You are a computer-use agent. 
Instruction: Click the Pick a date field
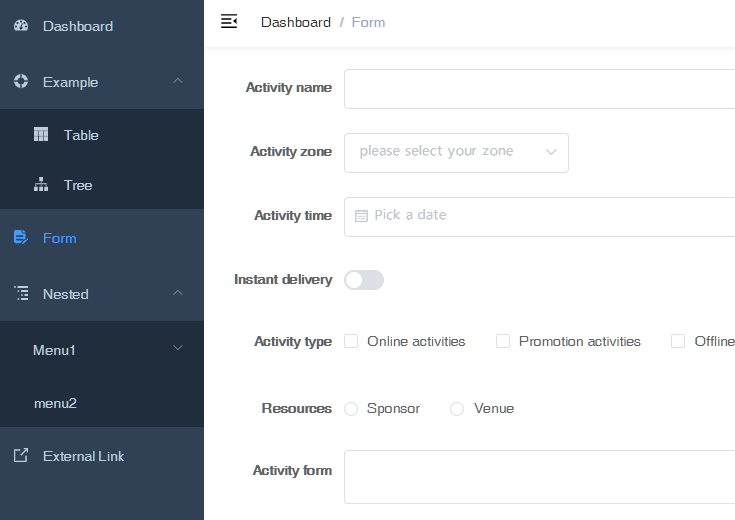click(x=540, y=217)
